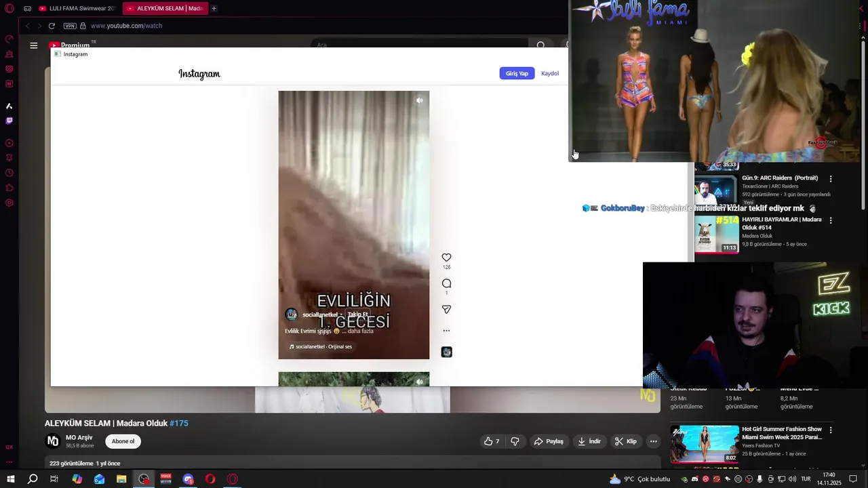Open GX Control sidebar speedometer icon

[9, 39]
